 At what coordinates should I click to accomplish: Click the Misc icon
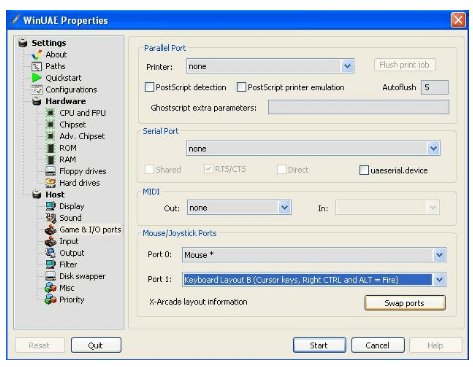(50, 288)
